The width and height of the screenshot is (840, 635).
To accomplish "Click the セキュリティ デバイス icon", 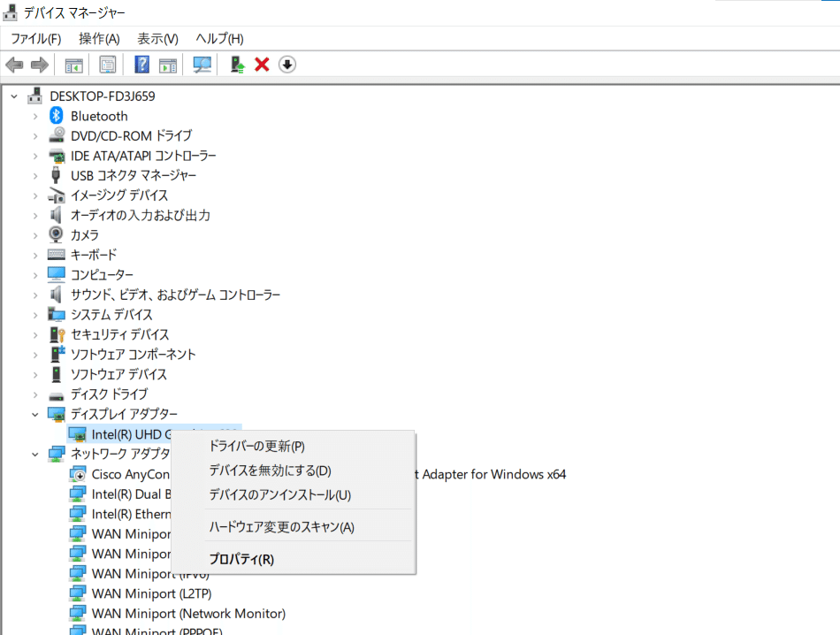I will 57,334.
